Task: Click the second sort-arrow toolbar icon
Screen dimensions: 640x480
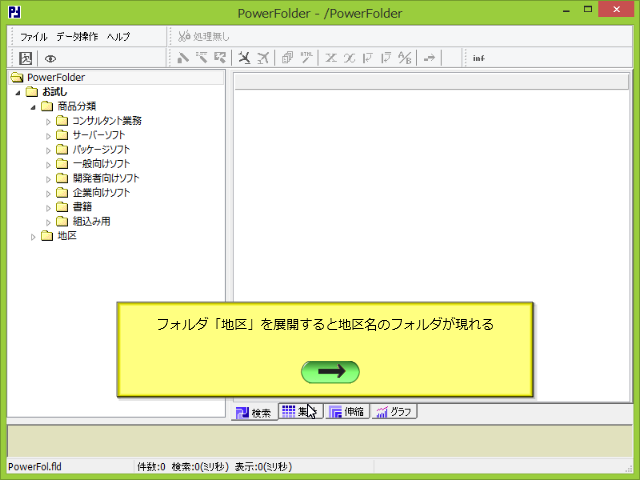Action: (x=386, y=58)
